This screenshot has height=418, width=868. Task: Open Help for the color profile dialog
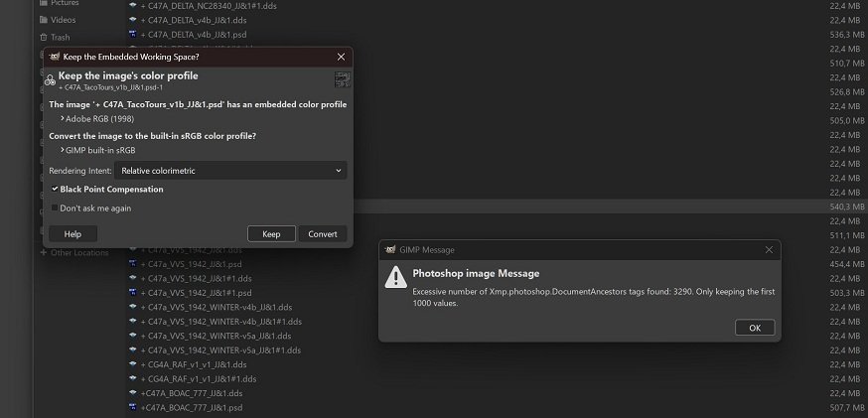tap(72, 234)
